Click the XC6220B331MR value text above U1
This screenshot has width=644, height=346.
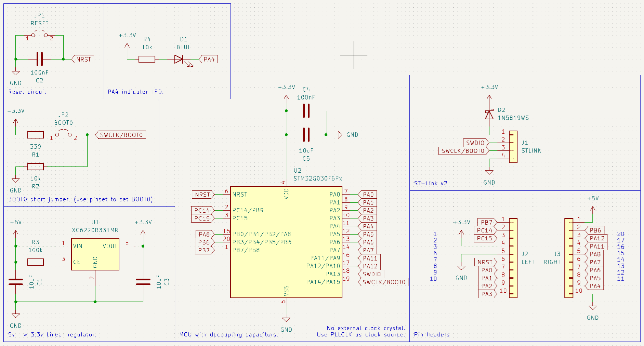tap(95, 230)
